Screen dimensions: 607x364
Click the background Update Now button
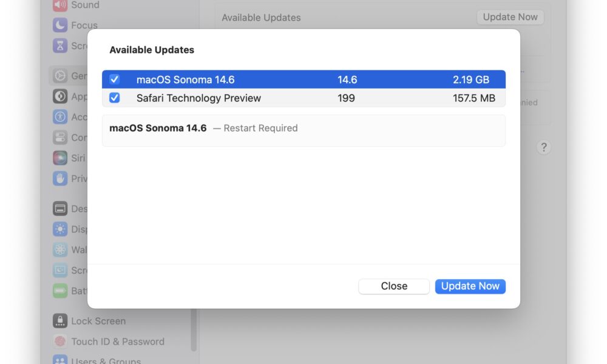510,17
